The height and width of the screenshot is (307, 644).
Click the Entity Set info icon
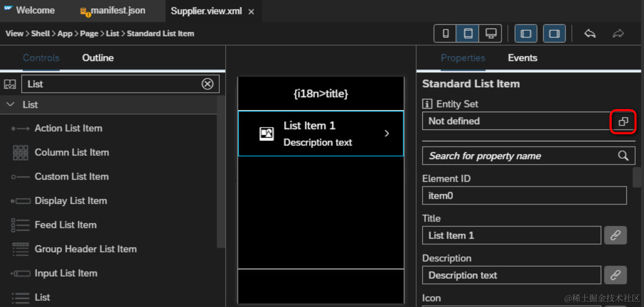coord(427,104)
